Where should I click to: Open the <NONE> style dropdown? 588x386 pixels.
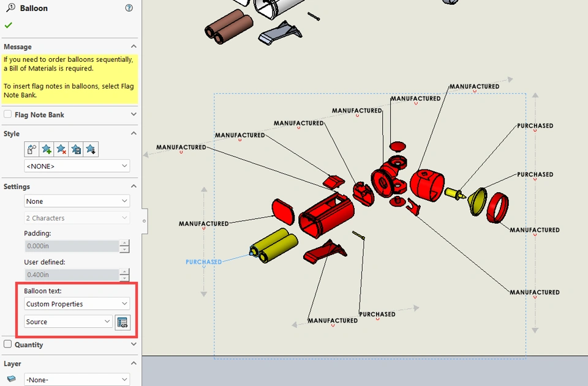tap(77, 166)
